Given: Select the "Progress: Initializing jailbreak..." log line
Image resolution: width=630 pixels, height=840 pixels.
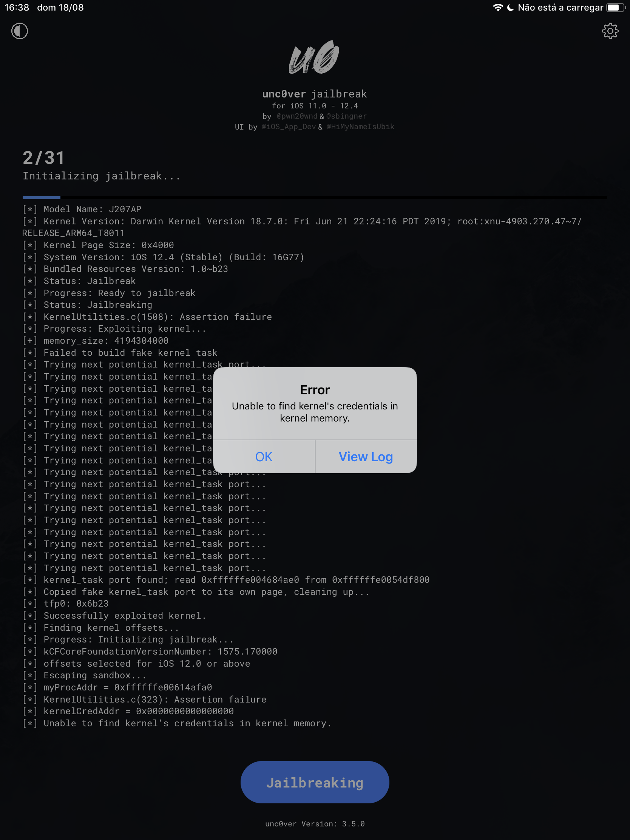Looking at the screenshot, I should pos(128,640).
